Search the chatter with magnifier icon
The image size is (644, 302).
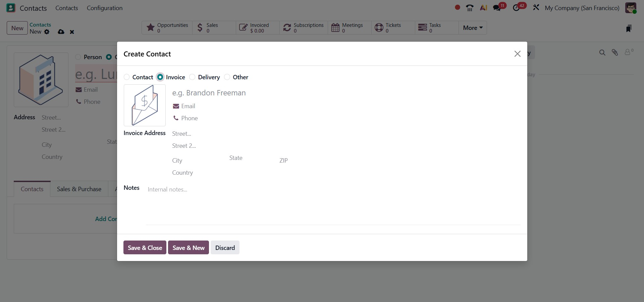coord(602,52)
